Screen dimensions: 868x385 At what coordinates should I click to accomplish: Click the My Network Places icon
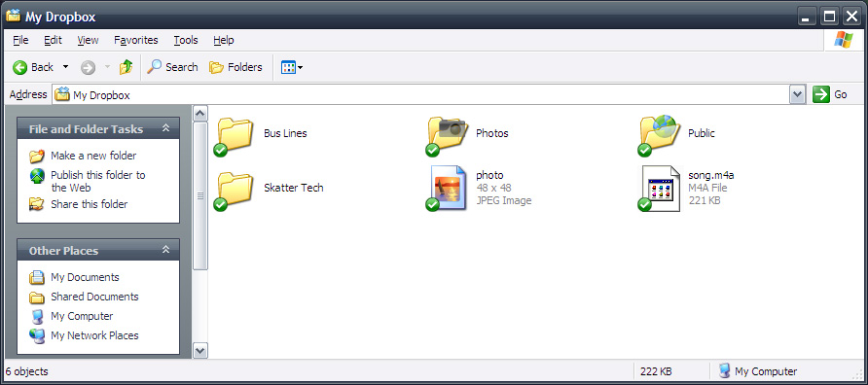[x=37, y=335]
